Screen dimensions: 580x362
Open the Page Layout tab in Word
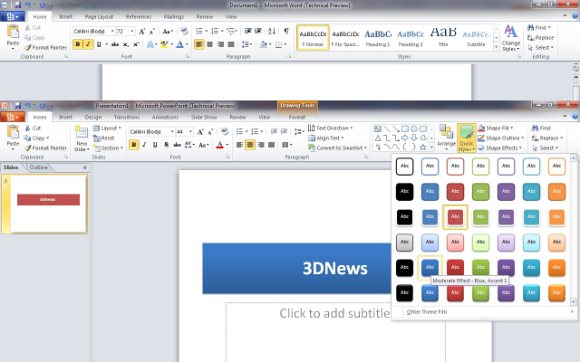click(99, 17)
